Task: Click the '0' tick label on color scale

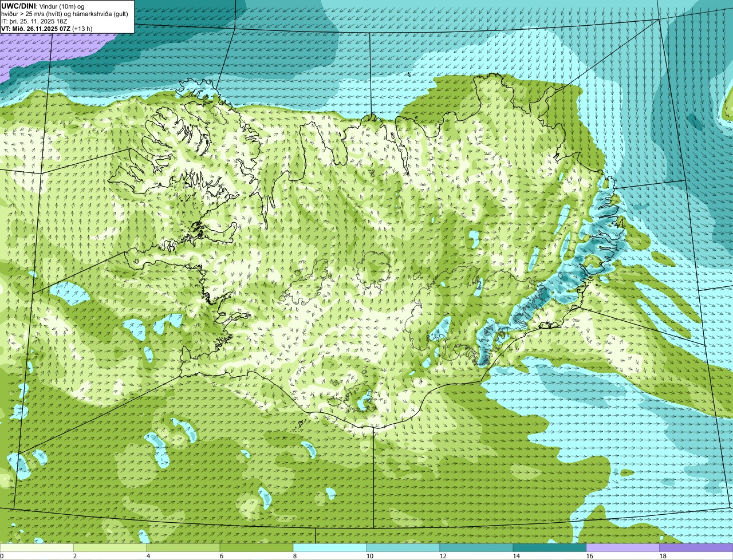Action: click(x=2, y=556)
